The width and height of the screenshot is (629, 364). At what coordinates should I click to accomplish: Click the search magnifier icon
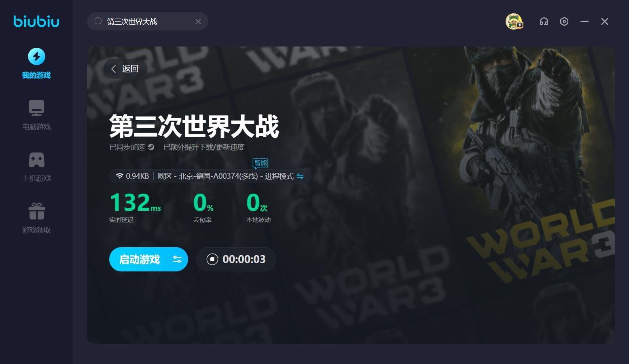click(x=98, y=21)
